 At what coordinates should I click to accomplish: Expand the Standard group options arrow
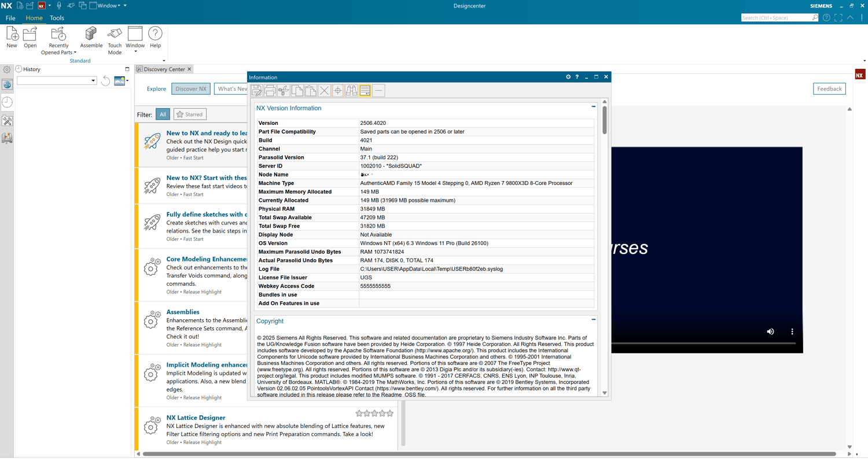(164, 61)
